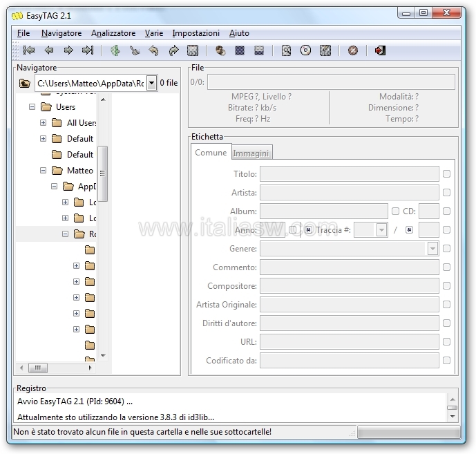This screenshot has width=476, height=454.
Task: Click into the Artista text field
Action: pos(349,193)
